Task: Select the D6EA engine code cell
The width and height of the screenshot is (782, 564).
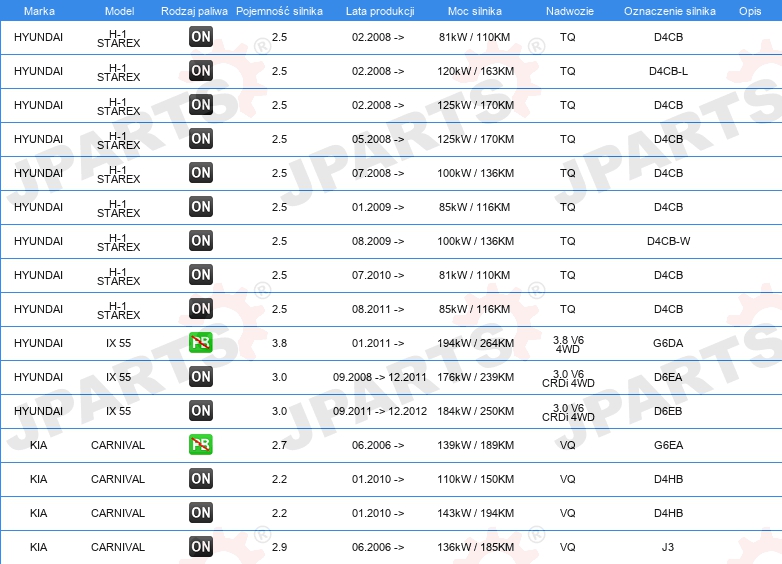Action: tap(668, 377)
